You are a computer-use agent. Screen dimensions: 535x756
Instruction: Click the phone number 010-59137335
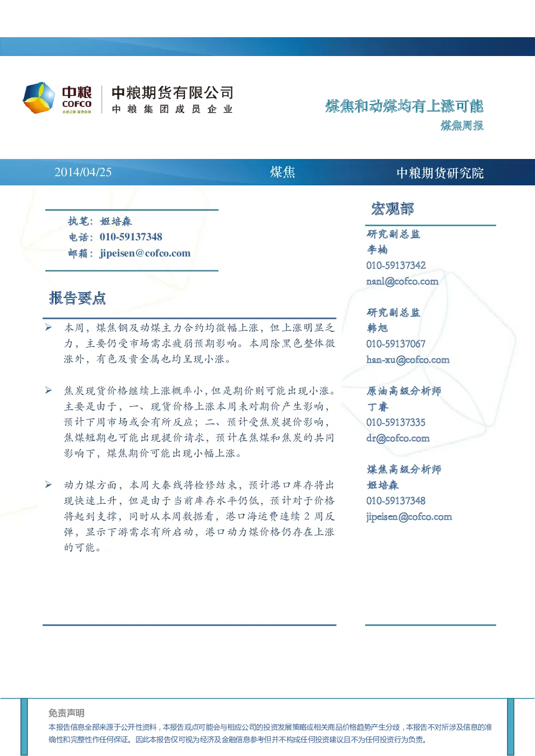click(396, 422)
